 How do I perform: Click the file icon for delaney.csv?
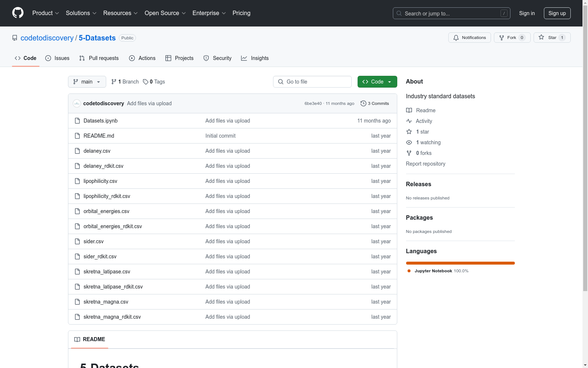pos(77,151)
